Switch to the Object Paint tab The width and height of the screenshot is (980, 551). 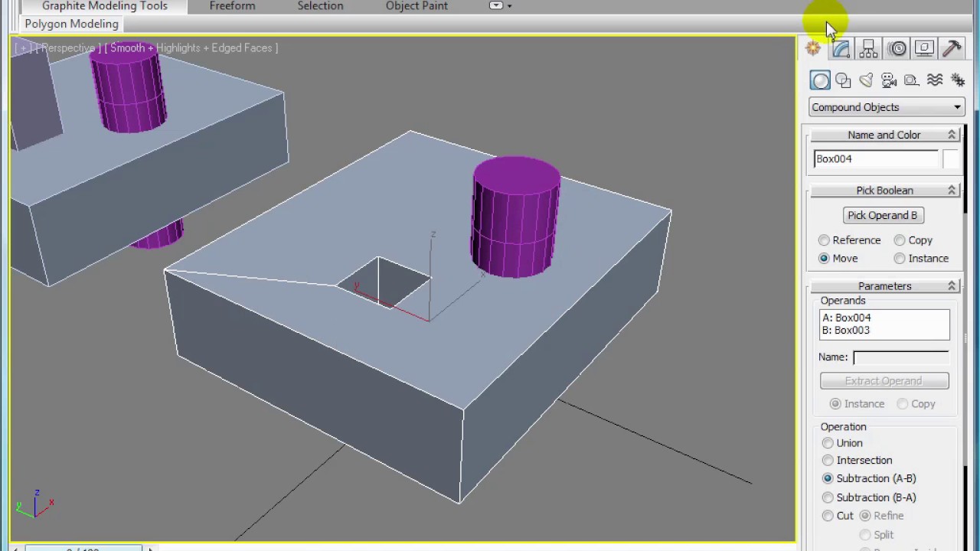(416, 6)
